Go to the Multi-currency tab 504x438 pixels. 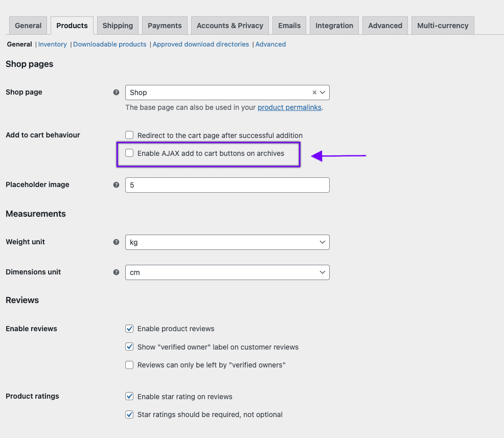point(443,26)
